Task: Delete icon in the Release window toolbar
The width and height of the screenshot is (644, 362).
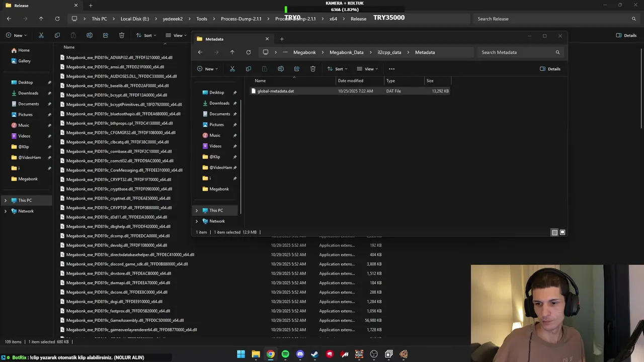Action: (122, 35)
